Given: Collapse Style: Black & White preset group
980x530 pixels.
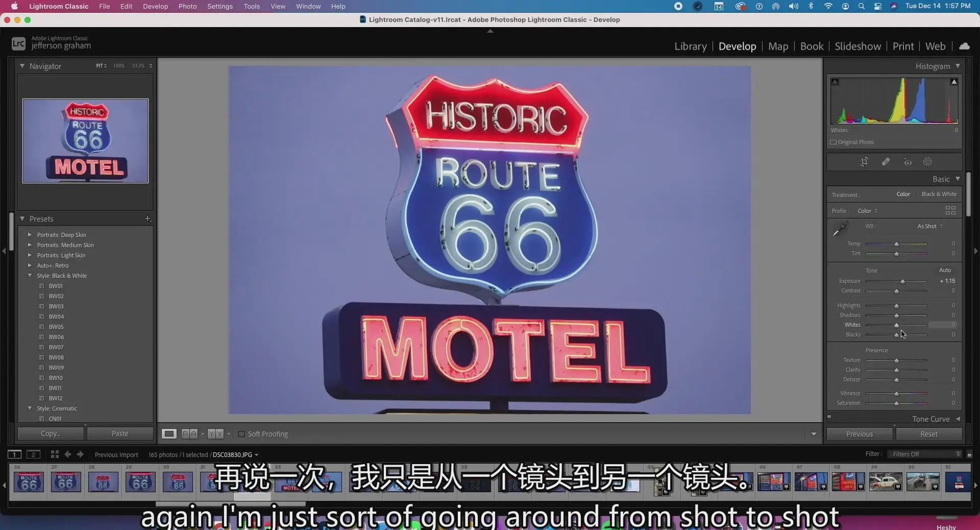Looking at the screenshot, I should coord(30,276).
